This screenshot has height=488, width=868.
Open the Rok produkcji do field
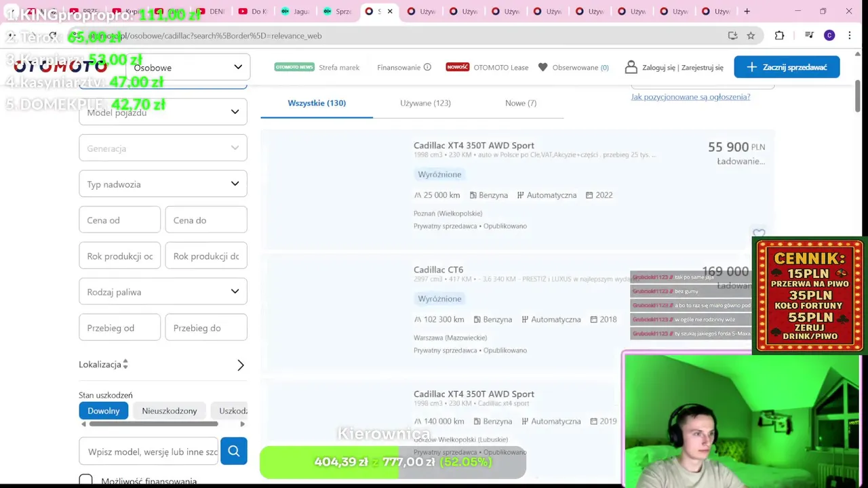click(x=206, y=256)
